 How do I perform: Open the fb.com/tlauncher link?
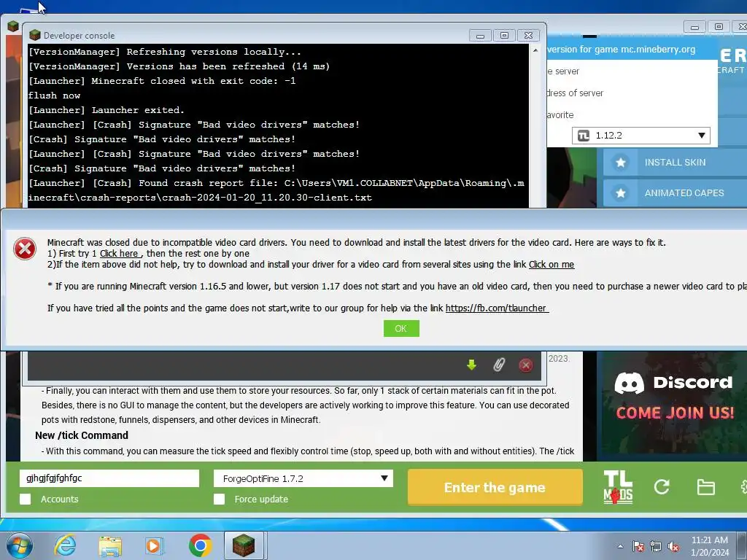pyautogui.click(x=497, y=308)
